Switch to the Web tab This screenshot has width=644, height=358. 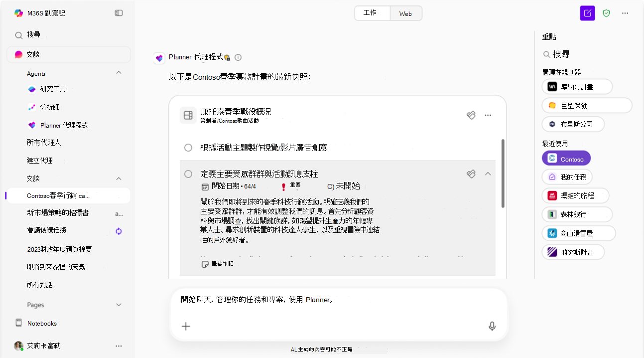(406, 13)
